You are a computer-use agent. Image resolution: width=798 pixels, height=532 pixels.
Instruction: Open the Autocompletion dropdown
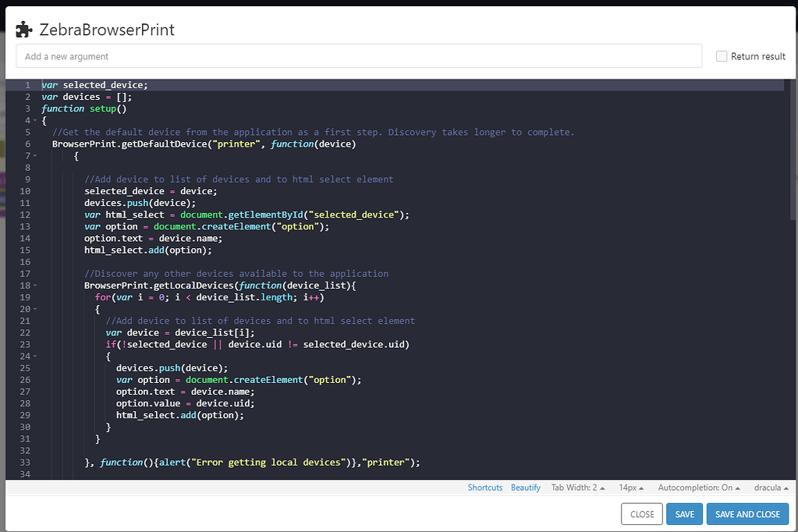pyautogui.click(x=698, y=487)
